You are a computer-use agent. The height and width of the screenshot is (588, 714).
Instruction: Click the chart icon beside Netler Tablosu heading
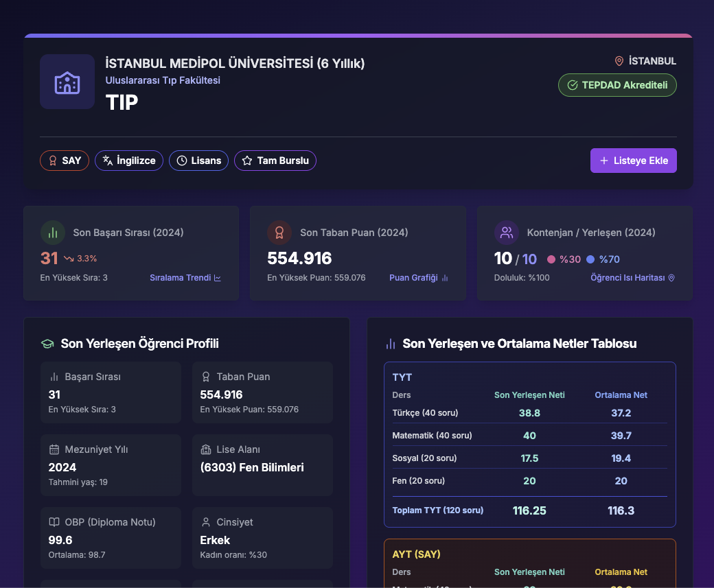pyautogui.click(x=390, y=344)
